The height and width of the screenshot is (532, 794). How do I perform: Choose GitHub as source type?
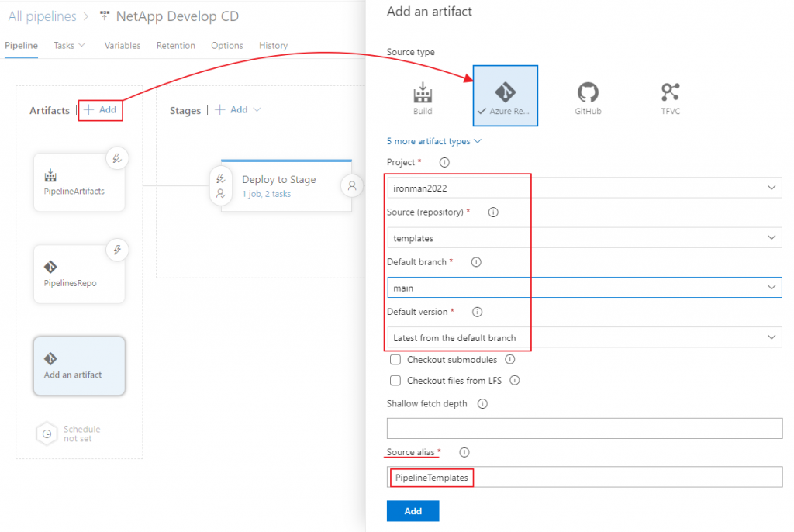(x=588, y=98)
